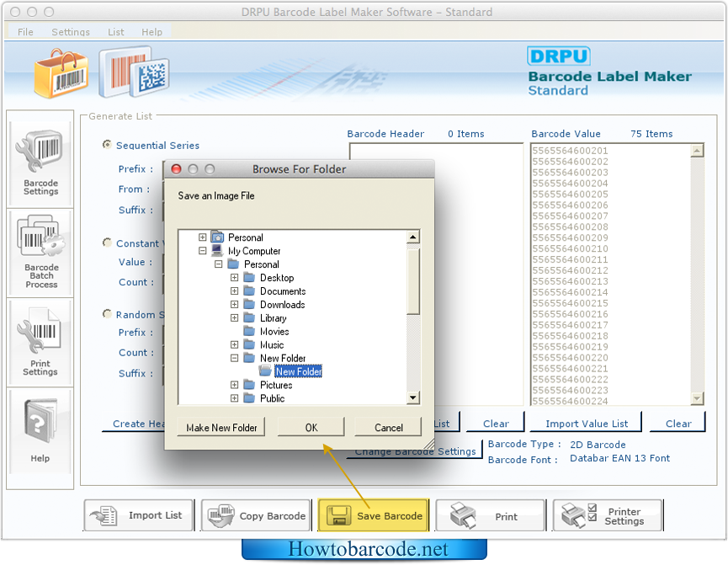Clear the Barcode Value list
728x565 pixels.
pyautogui.click(x=678, y=424)
